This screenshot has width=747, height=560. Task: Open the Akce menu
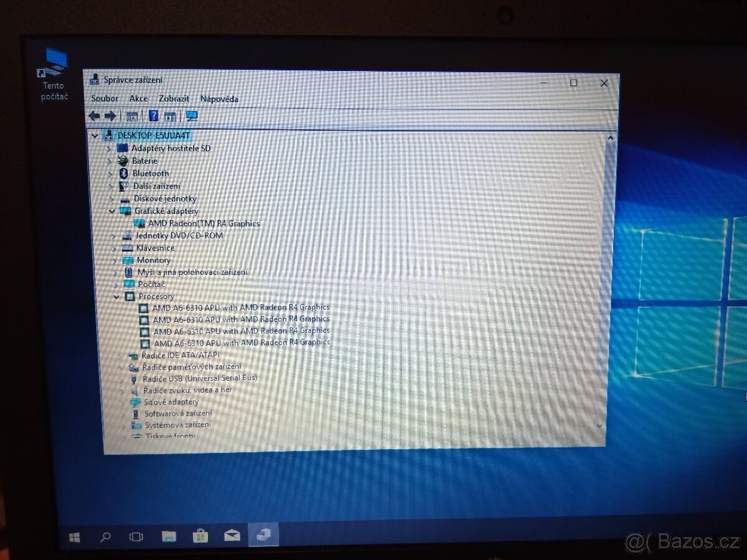(138, 98)
